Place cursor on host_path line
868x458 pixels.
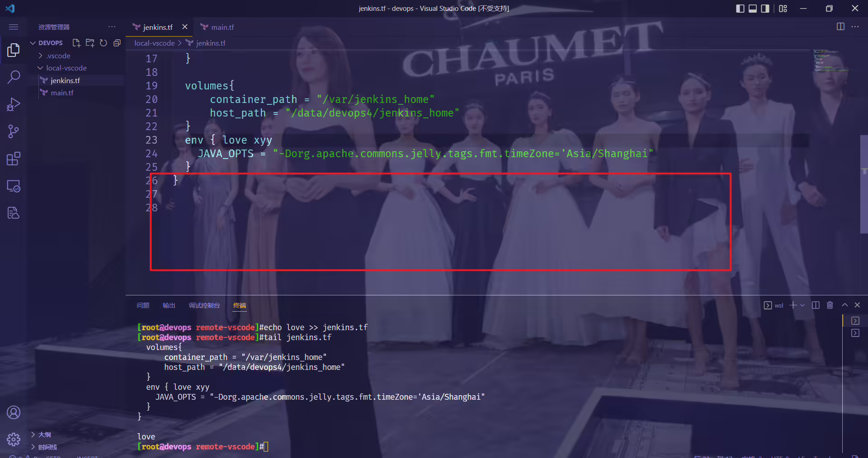click(x=334, y=113)
